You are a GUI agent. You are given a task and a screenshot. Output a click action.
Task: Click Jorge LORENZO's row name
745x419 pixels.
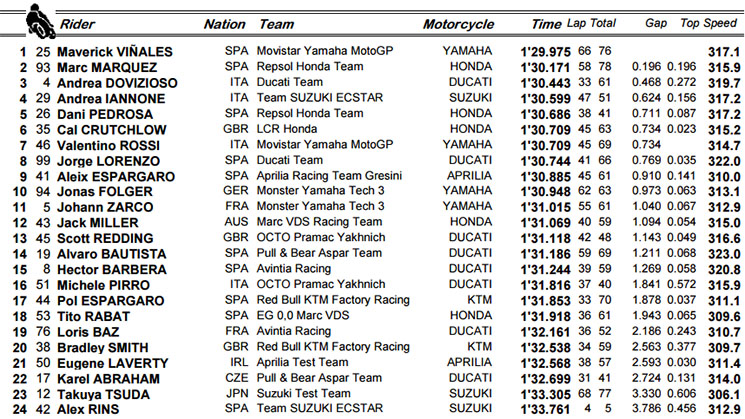108,161
